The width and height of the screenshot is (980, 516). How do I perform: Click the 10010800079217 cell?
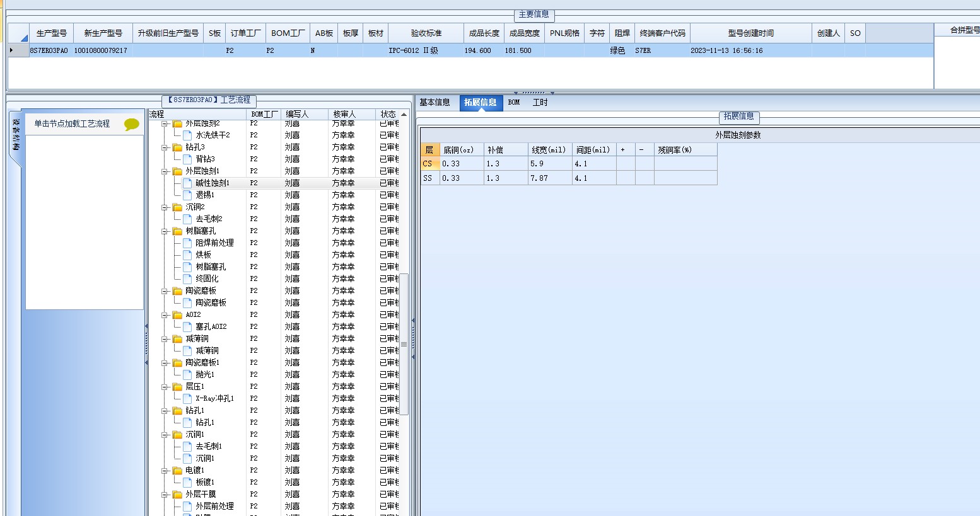click(x=103, y=50)
